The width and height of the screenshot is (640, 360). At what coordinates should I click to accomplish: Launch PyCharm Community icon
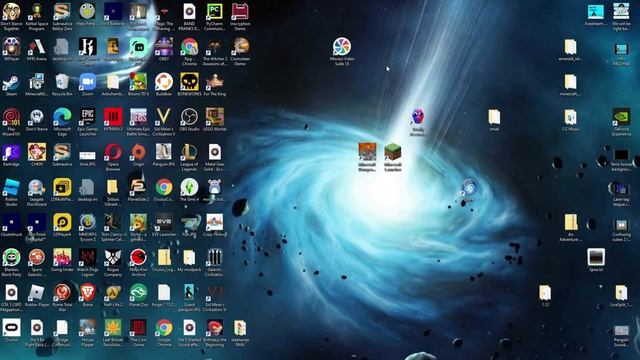coord(214,12)
